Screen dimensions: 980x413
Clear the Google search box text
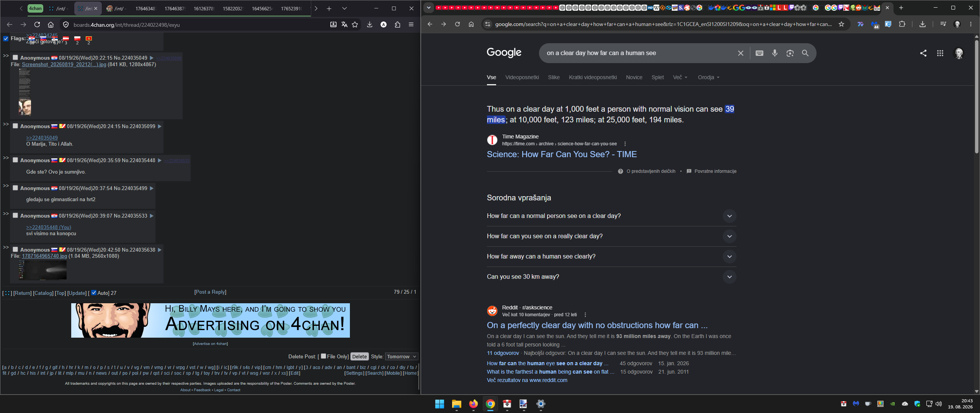(741, 53)
